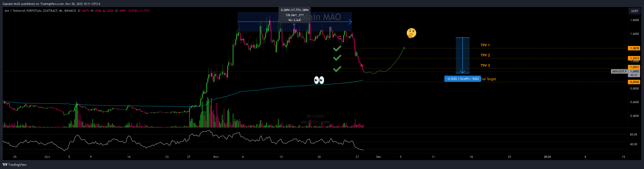Image resolution: width=644 pixels, height=169 pixels.
Task: Click the 2024 label on time axis
Action: (547, 157)
